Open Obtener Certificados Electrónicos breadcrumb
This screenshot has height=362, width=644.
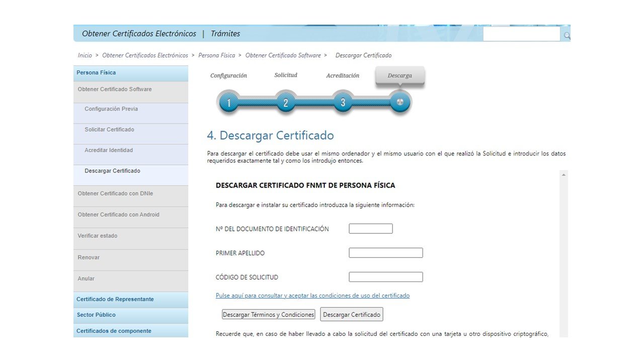145,55
